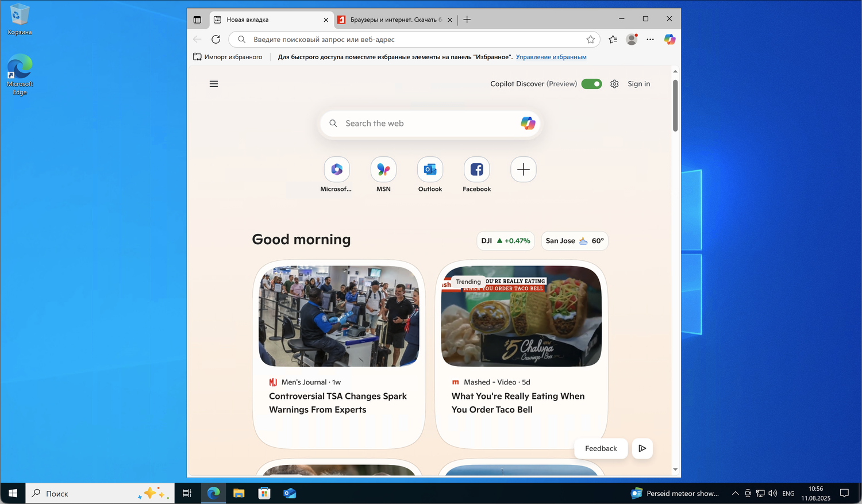Refresh the current page
This screenshot has width=862, height=504.
pyautogui.click(x=216, y=39)
